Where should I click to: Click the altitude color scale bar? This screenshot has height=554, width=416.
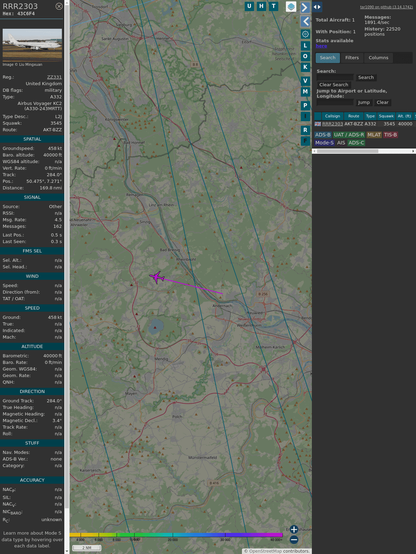(x=176, y=535)
